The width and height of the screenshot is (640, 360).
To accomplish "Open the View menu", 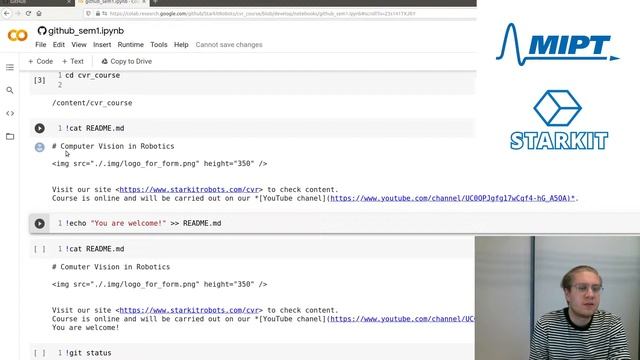I will coord(79,45).
